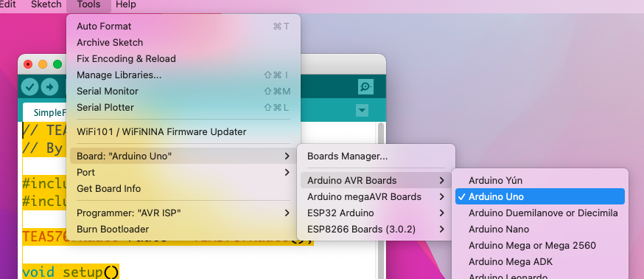Select Arduino Mega ADK board
644x279 pixels.
click(540, 261)
